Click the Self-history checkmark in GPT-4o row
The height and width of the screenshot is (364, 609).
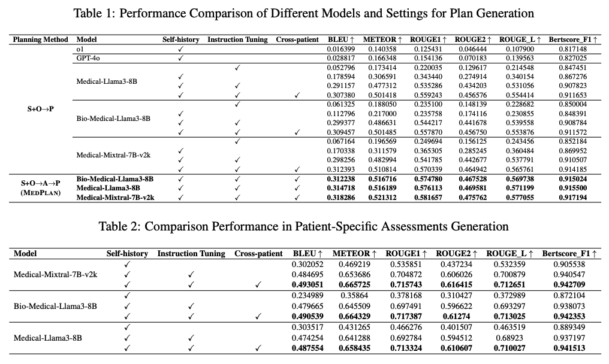(x=180, y=57)
